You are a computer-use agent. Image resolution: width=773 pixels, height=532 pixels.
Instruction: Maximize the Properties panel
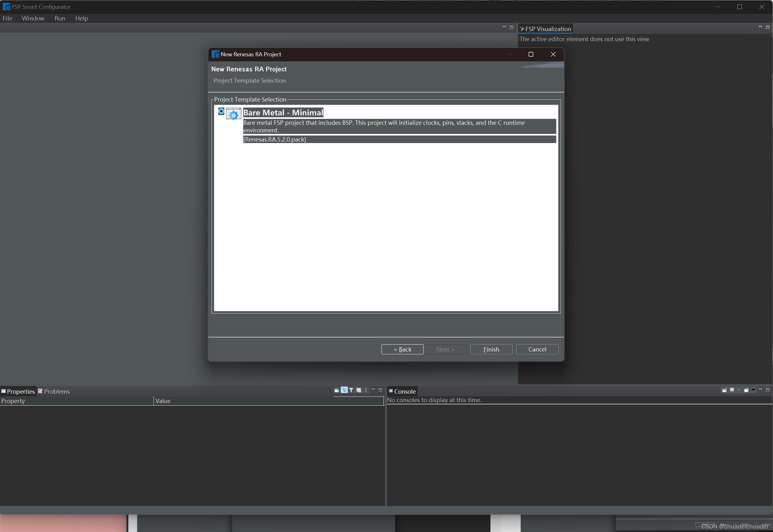pos(380,390)
